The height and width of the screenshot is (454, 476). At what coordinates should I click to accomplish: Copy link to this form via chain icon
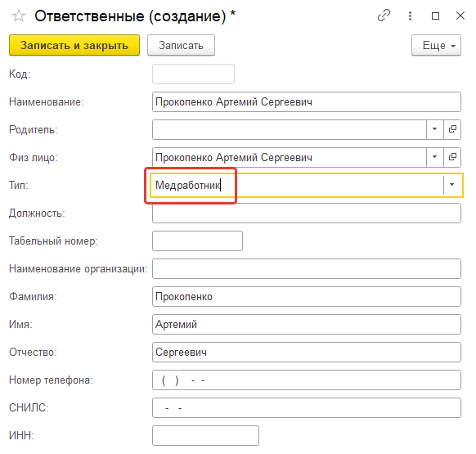pos(384,16)
